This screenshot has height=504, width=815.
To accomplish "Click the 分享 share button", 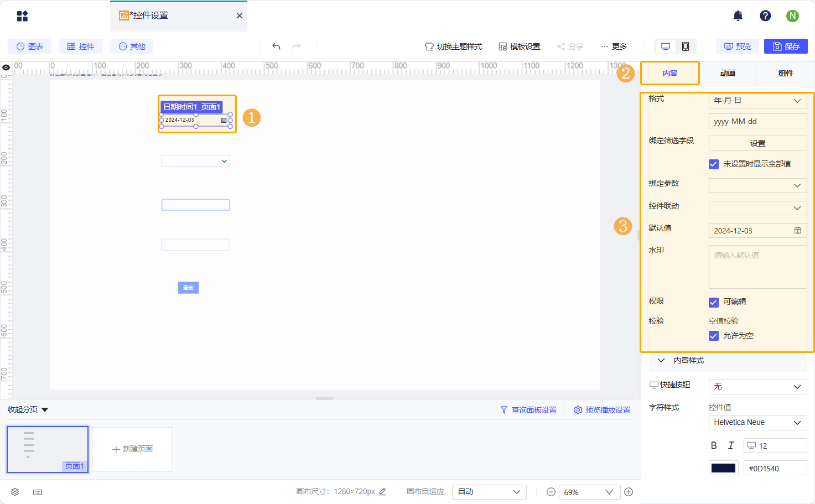I will [570, 46].
